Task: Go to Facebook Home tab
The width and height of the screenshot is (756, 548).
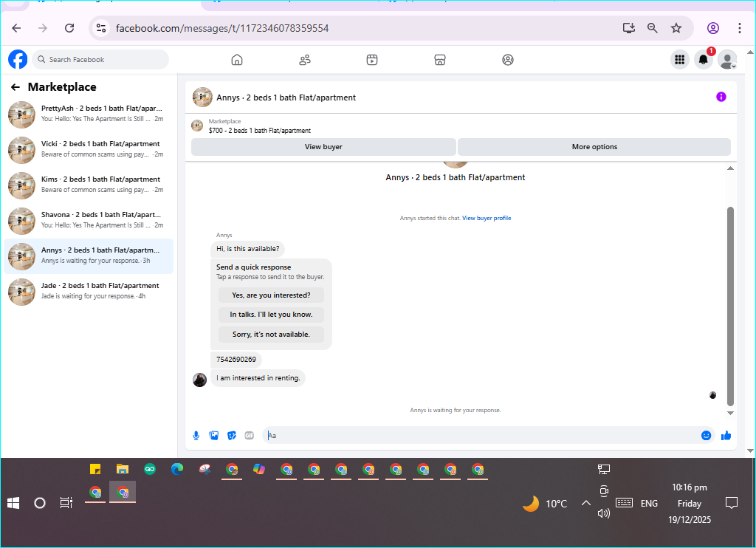Action: click(237, 60)
